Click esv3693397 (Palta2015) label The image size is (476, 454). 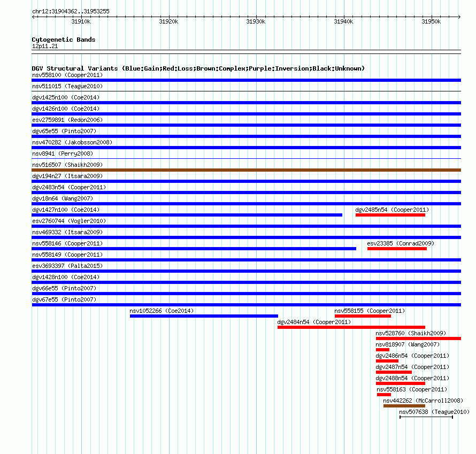click(x=67, y=266)
